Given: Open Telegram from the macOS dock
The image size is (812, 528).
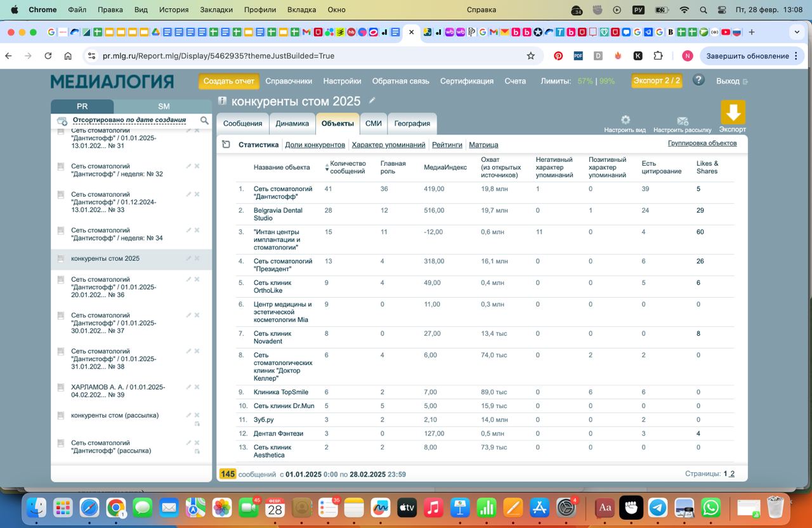Looking at the screenshot, I should point(658,508).
